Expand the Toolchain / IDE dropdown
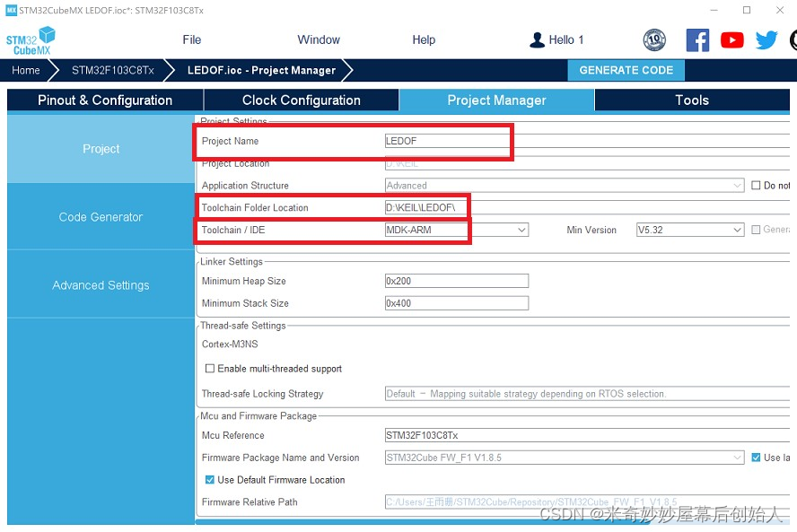 tap(521, 230)
